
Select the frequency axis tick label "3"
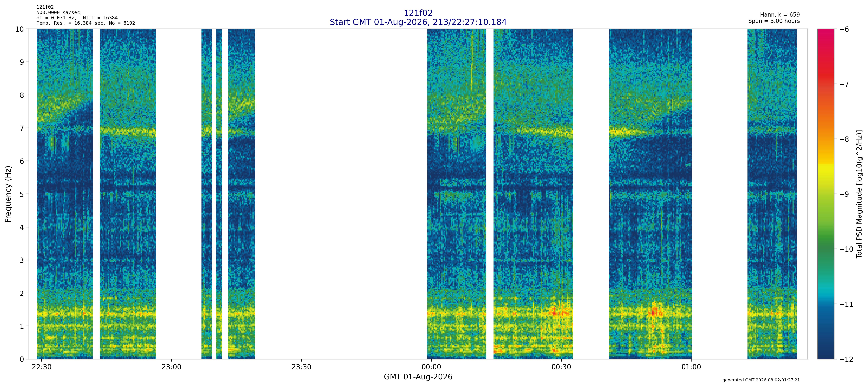22,260
